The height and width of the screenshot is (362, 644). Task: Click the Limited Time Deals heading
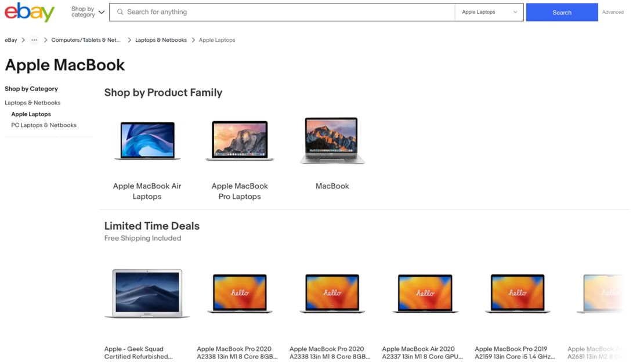tap(152, 226)
